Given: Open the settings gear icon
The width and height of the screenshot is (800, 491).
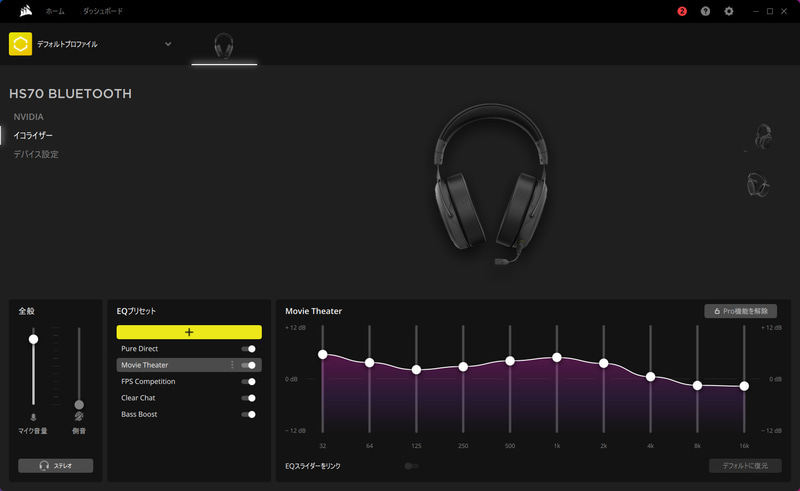Looking at the screenshot, I should point(729,11).
